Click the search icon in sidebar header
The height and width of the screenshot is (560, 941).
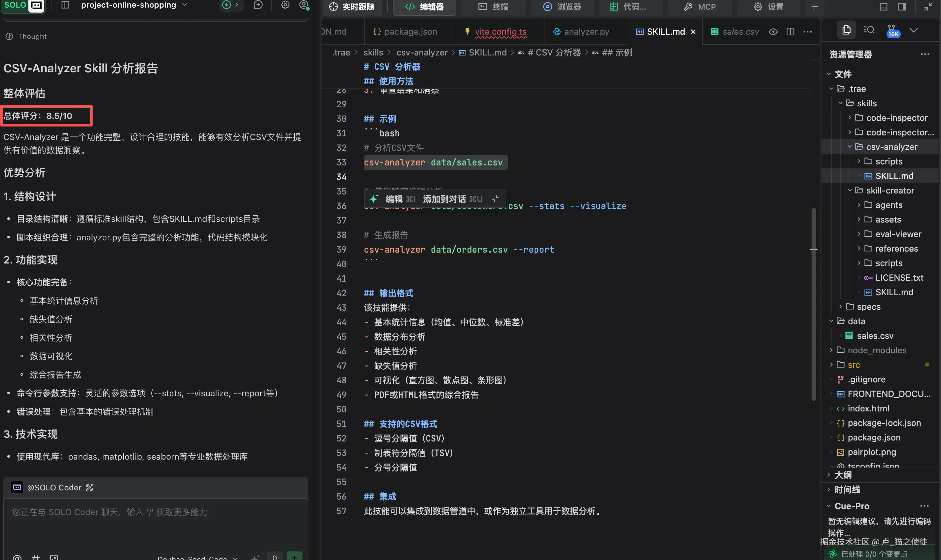(x=869, y=30)
